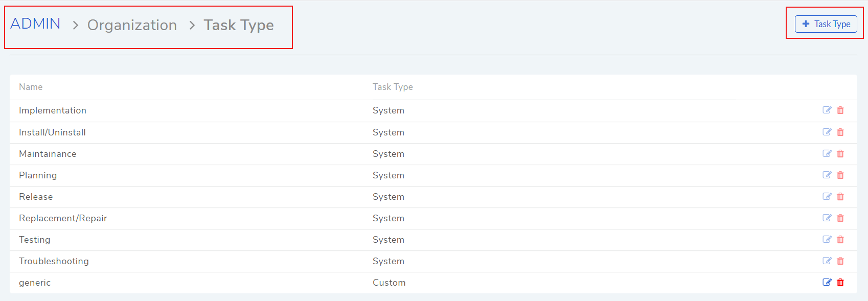Select the Testing name cell
Screen dimensions: 868x301
[35, 240]
